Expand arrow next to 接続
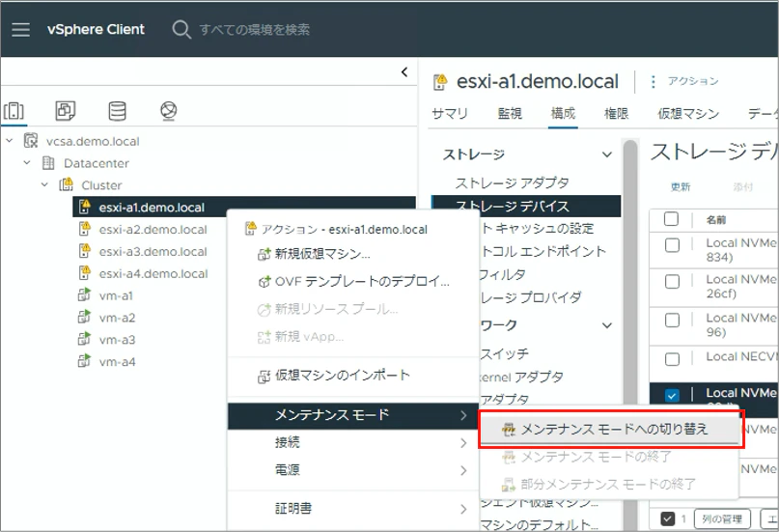 coord(463,442)
